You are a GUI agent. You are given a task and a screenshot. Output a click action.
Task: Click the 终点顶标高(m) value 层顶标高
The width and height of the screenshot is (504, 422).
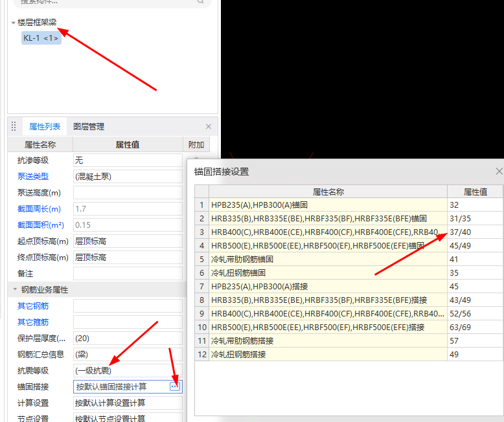point(128,257)
